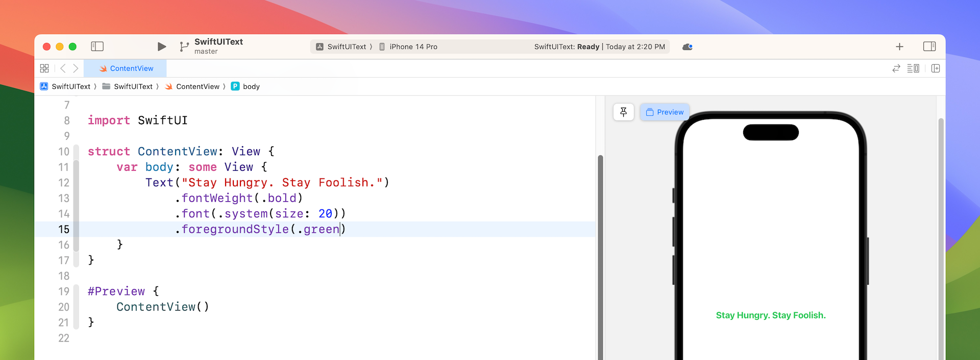980x360 pixels.
Task: Open SwiftUIText project in jump bar
Action: click(x=65, y=87)
